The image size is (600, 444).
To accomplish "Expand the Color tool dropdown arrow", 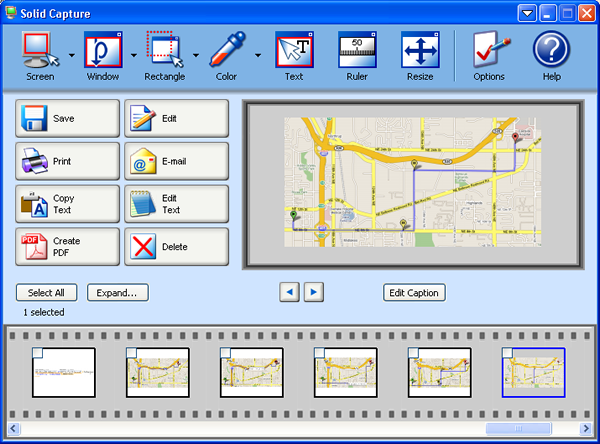I will coord(258,56).
